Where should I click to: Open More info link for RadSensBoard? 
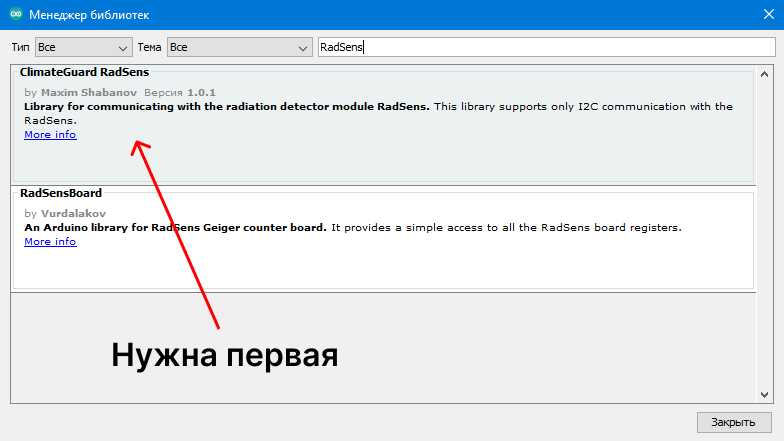tap(50, 242)
